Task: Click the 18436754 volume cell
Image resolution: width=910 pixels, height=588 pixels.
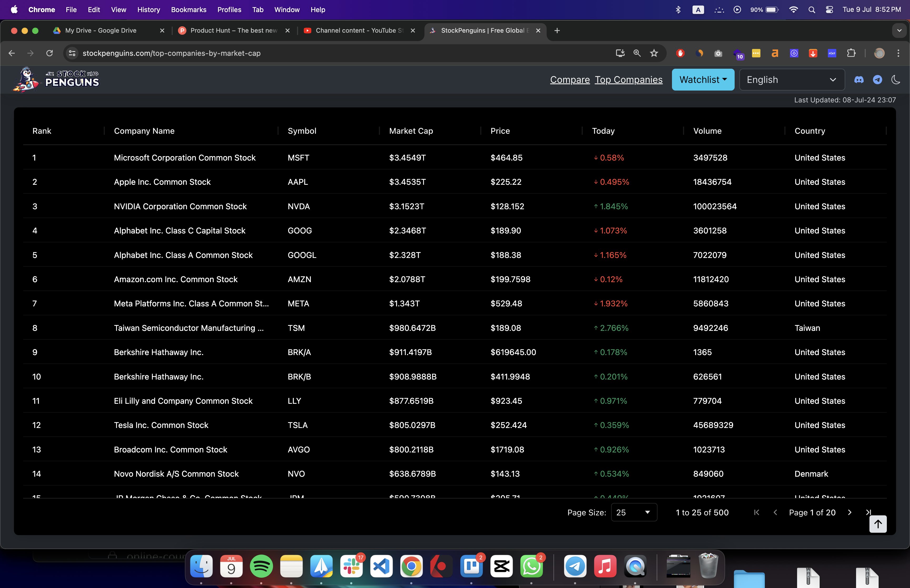Action: click(712, 182)
